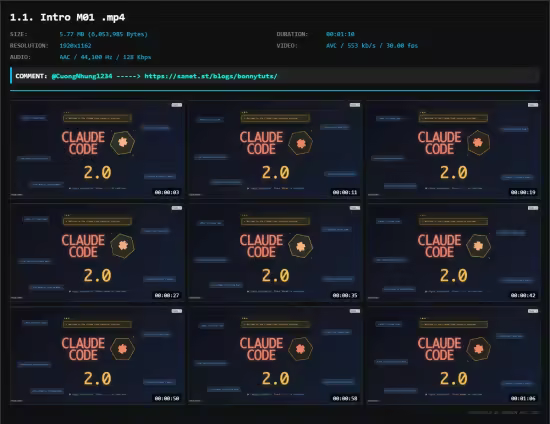Open the thumbnail stamped 00:00:03

(97, 149)
